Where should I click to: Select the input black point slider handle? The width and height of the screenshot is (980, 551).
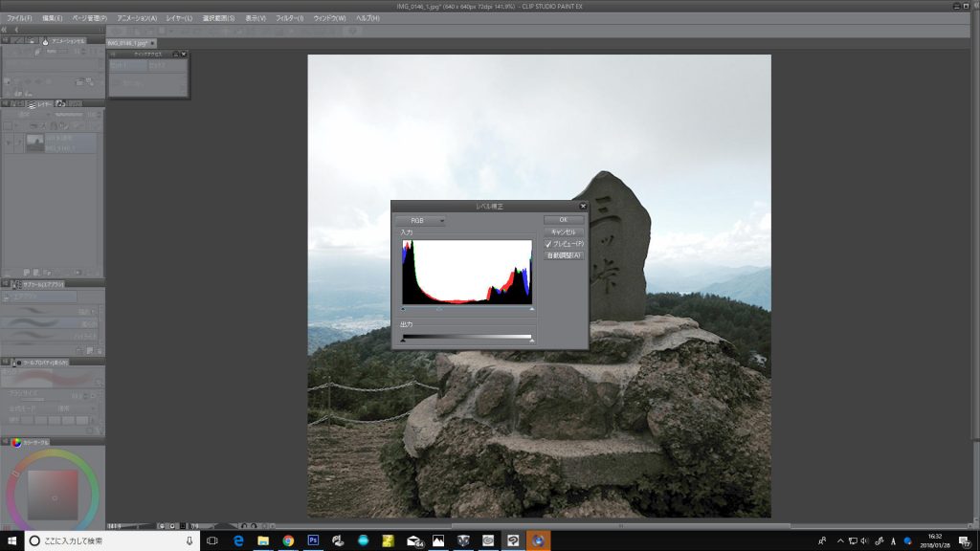click(x=403, y=309)
